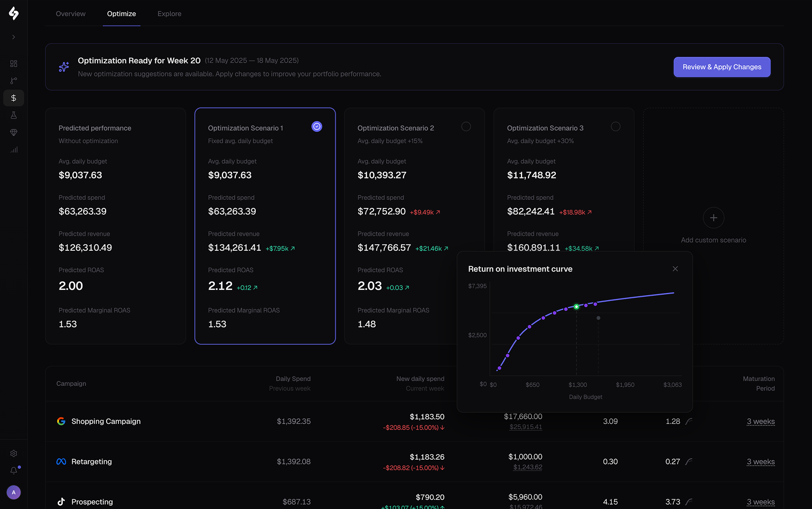Click $1,183.26 new daily spend for Retargeting
This screenshot has width=812, height=509.
pyautogui.click(x=427, y=457)
